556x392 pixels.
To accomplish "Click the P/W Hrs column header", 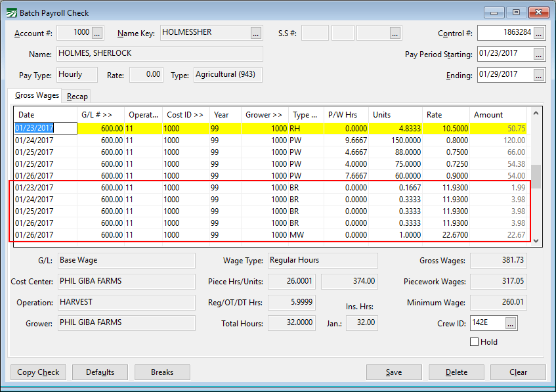I will pyautogui.click(x=347, y=115).
